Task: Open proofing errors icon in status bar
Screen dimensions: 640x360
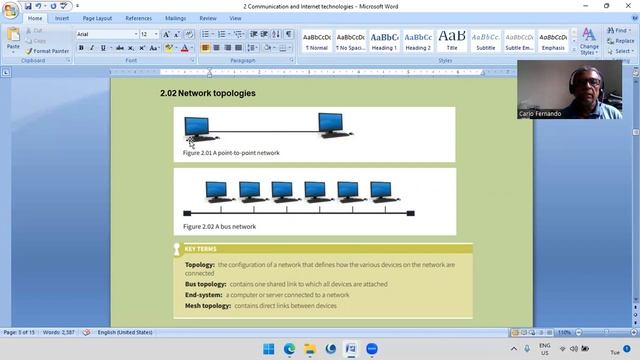Action: (87, 332)
